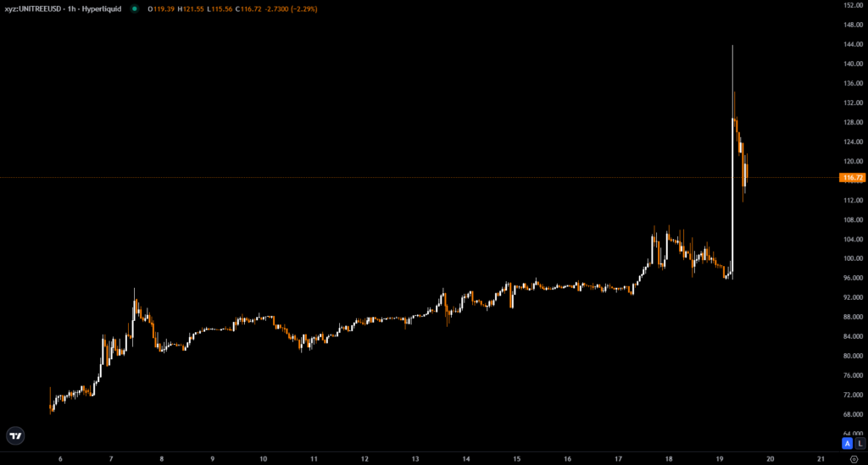
Task: Click the 96.000 price axis label
Action: pos(853,278)
